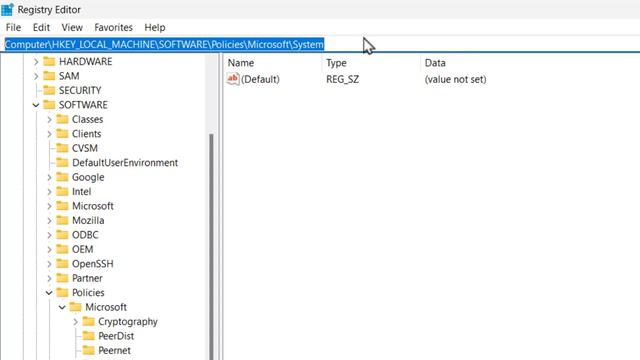The width and height of the screenshot is (640, 360).
Task: Click the CVSM folder icon
Action: click(62, 148)
